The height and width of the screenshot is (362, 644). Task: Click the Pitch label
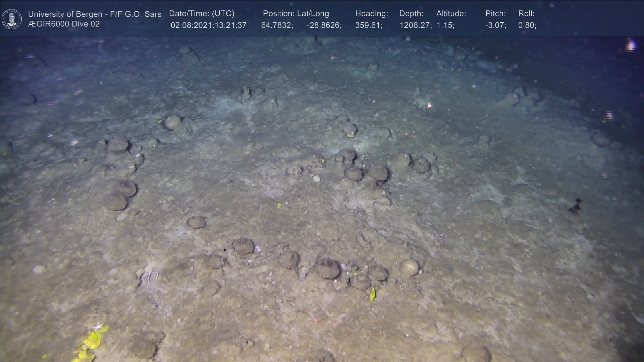[495, 14]
